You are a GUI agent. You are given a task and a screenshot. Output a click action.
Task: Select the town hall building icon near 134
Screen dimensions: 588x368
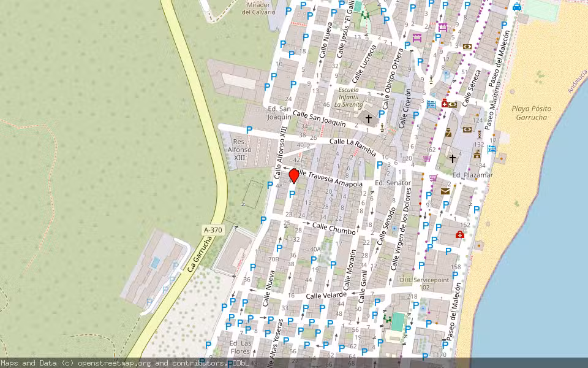477,153
